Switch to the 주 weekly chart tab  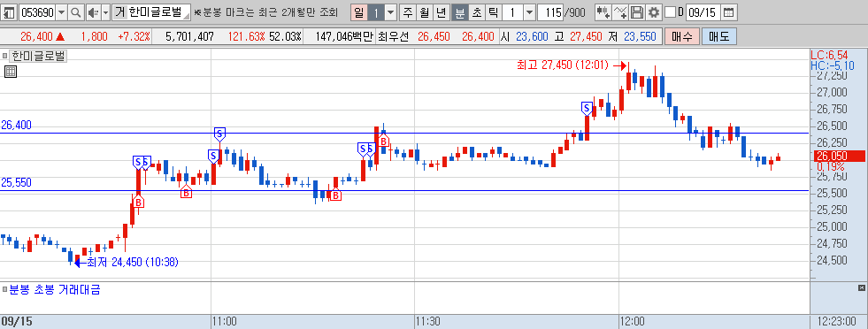(408, 12)
